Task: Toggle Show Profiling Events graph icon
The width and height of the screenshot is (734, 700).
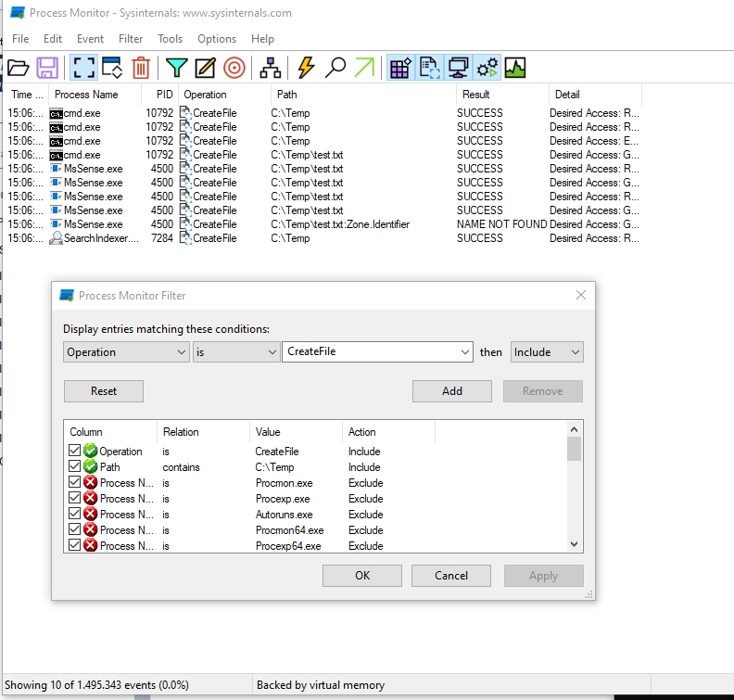Action: pos(515,68)
